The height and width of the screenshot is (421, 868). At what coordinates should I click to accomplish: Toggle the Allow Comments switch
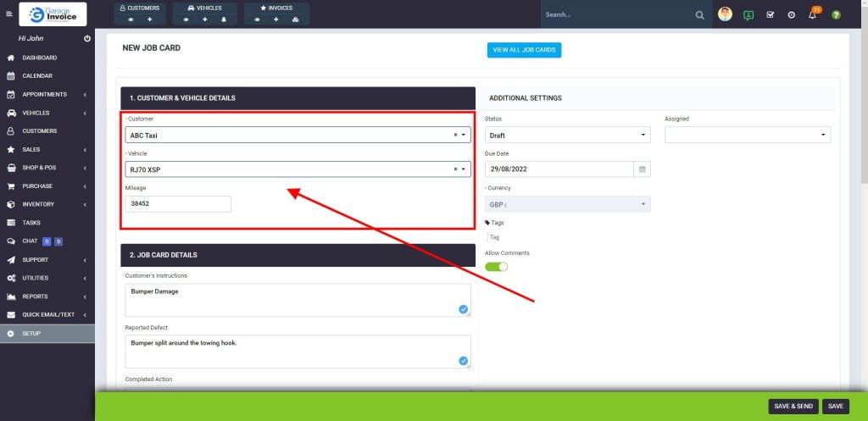(497, 267)
